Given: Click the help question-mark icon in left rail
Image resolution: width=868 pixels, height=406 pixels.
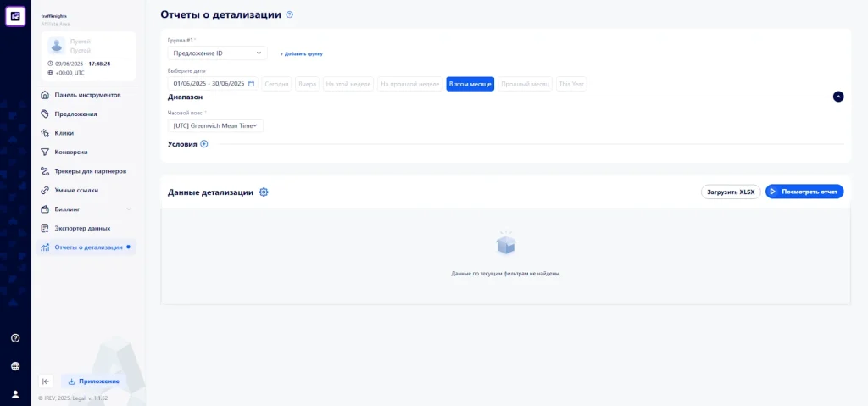Looking at the screenshot, I should click(15, 338).
